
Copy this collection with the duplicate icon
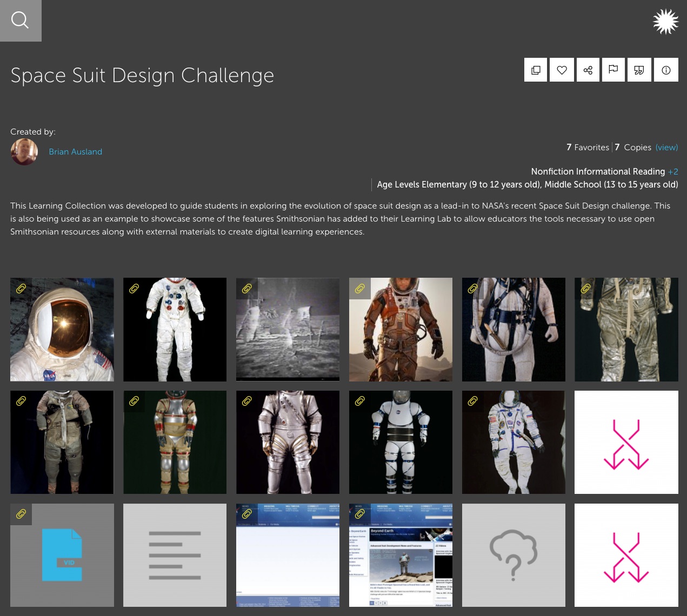536,70
